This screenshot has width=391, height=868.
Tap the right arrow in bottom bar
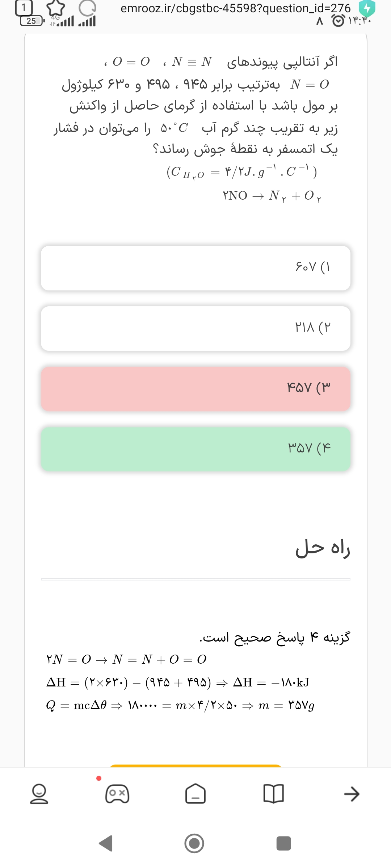pyautogui.click(x=352, y=794)
